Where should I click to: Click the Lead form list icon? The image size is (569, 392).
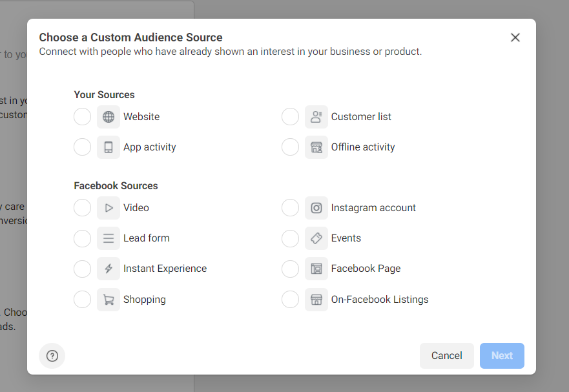[108, 238]
